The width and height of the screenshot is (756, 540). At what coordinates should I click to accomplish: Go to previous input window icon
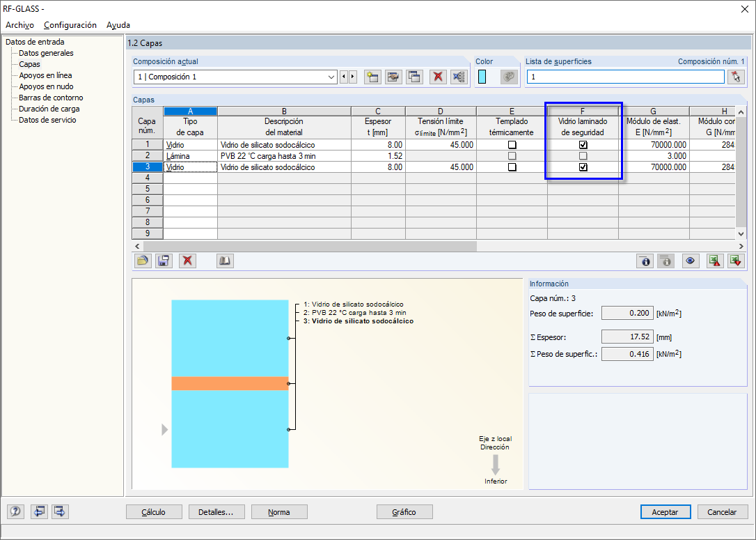pyautogui.click(x=39, y=511)
